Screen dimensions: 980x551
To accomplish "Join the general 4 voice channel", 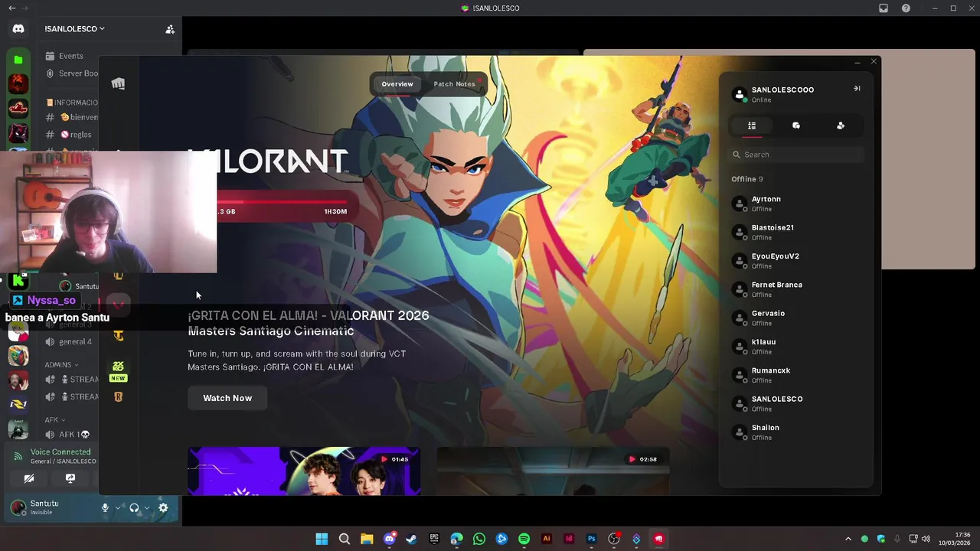I will tap(69, 342).
